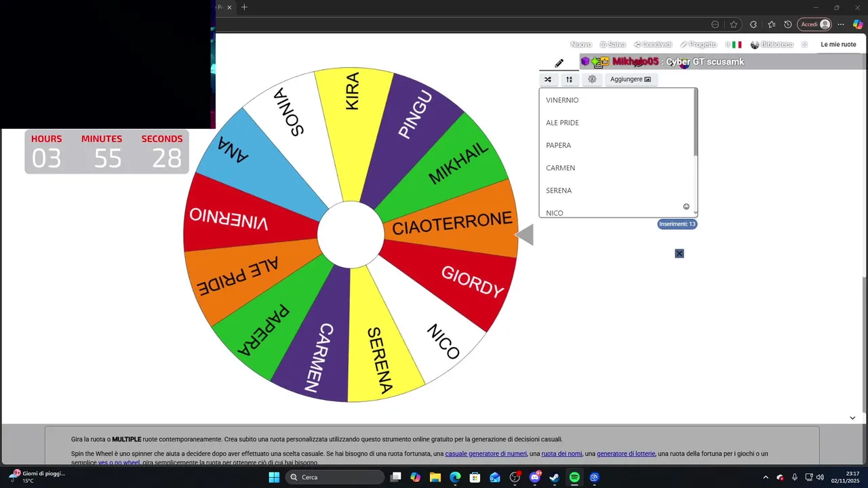
Task: Click CARMEN entry in text list
Action: click(x=560, y=168)
